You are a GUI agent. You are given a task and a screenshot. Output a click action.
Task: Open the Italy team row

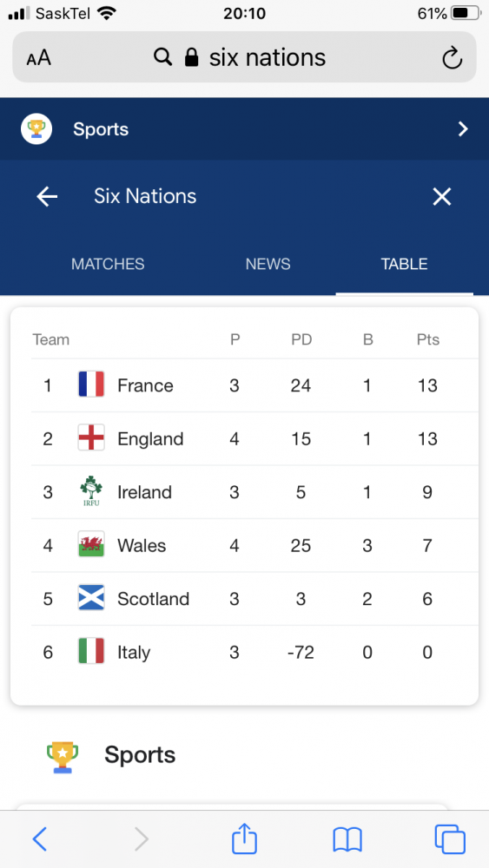tap(244, 652)
